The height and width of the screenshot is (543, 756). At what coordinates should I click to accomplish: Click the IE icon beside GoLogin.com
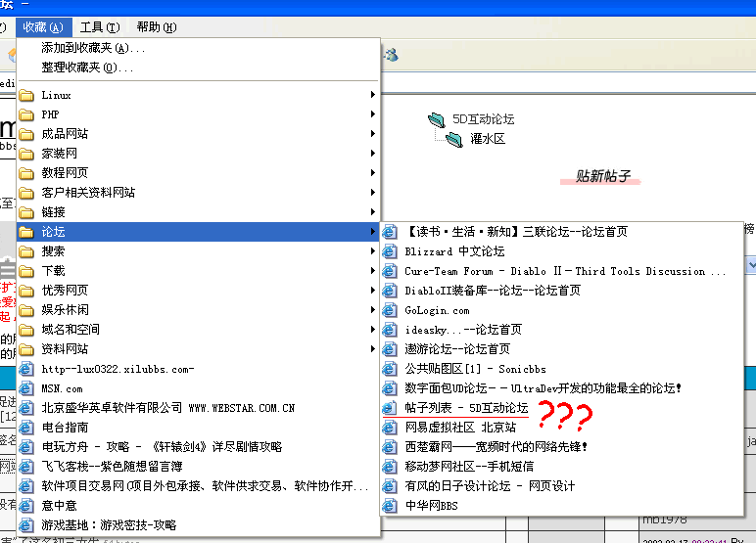(x=390, y=310)
